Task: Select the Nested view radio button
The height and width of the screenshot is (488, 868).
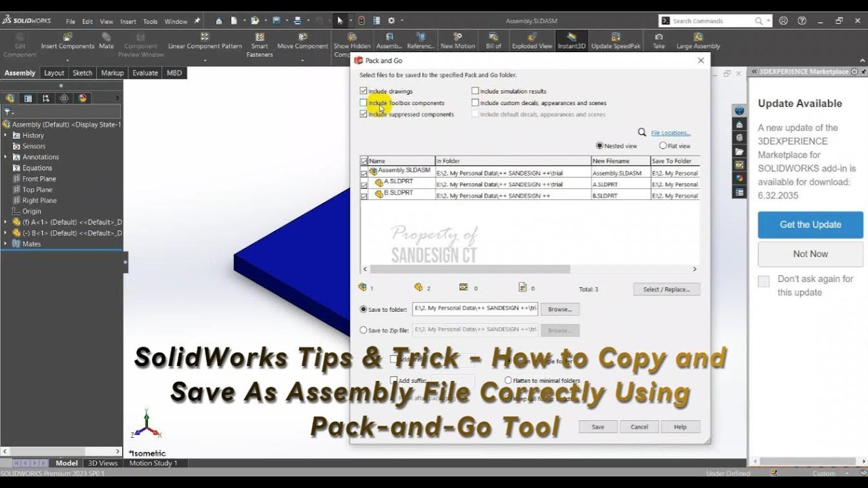Action: pyautogui.click(x=599, y=146)
